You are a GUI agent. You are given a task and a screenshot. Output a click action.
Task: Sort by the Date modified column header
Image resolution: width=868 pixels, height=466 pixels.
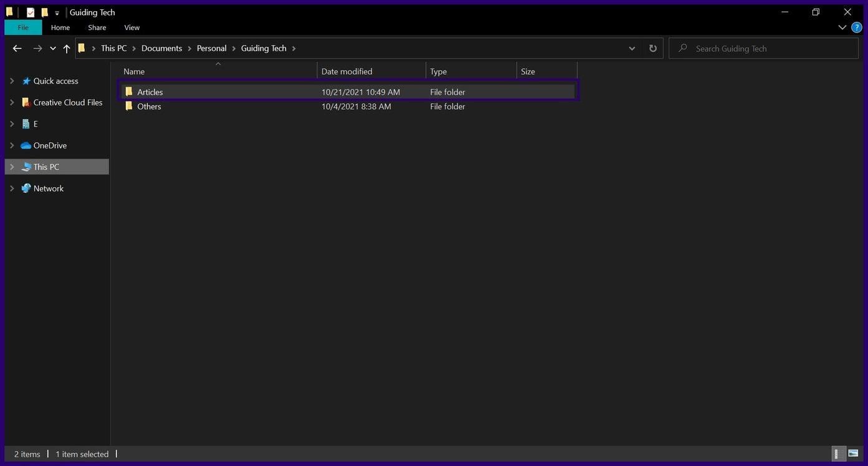tap(372, 71)
